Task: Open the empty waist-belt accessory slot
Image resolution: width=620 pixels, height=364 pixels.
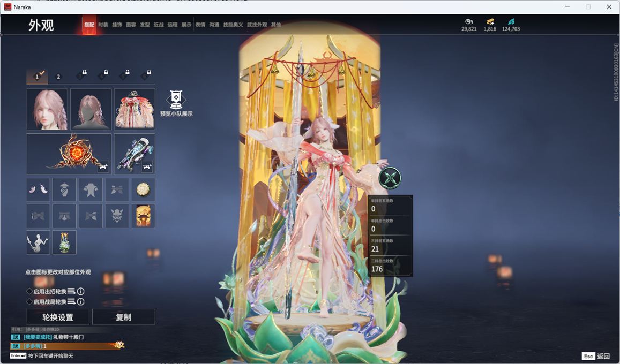Action: coord(64,216)
